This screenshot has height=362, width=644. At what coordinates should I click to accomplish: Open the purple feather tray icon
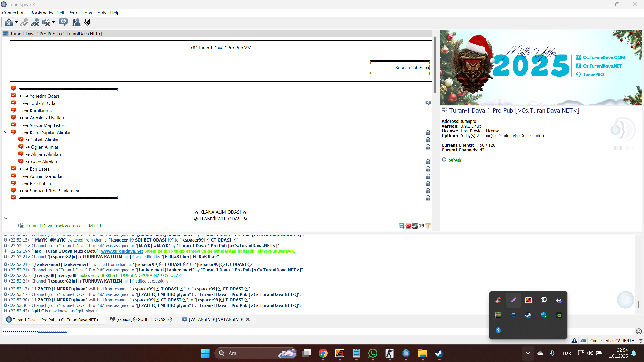513,300
